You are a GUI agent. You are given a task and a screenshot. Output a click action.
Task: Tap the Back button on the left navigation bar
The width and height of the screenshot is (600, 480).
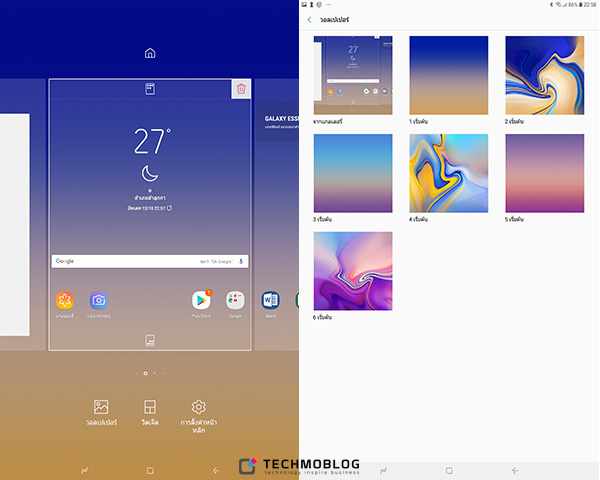coord(216,470)
